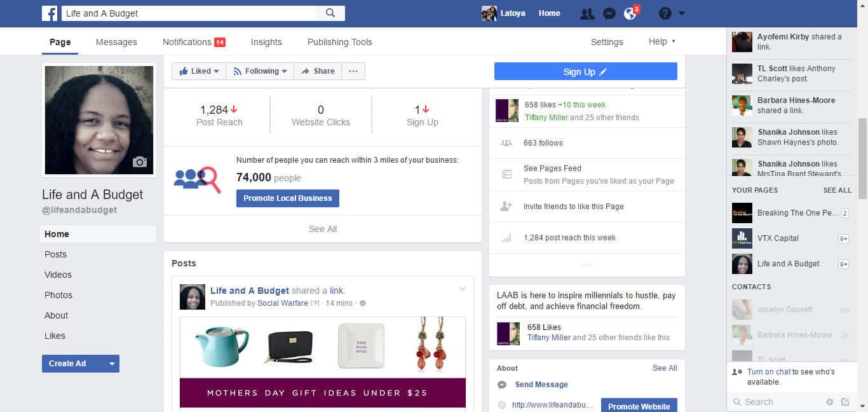
Task: Click the Facebook logo icon
Action: [50, 13]
